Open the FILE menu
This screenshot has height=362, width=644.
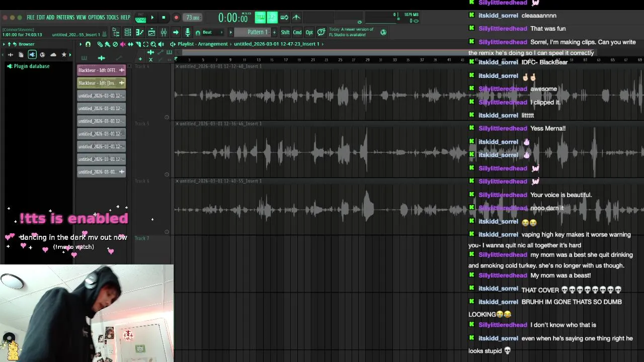[x=31, y=18]
